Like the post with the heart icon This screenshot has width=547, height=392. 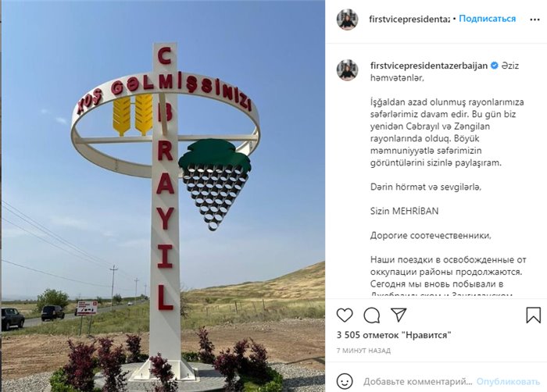[345, 315]
